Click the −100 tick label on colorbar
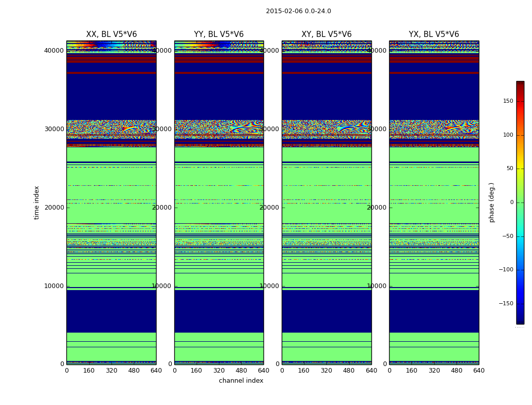 click(x=506, y=270)
